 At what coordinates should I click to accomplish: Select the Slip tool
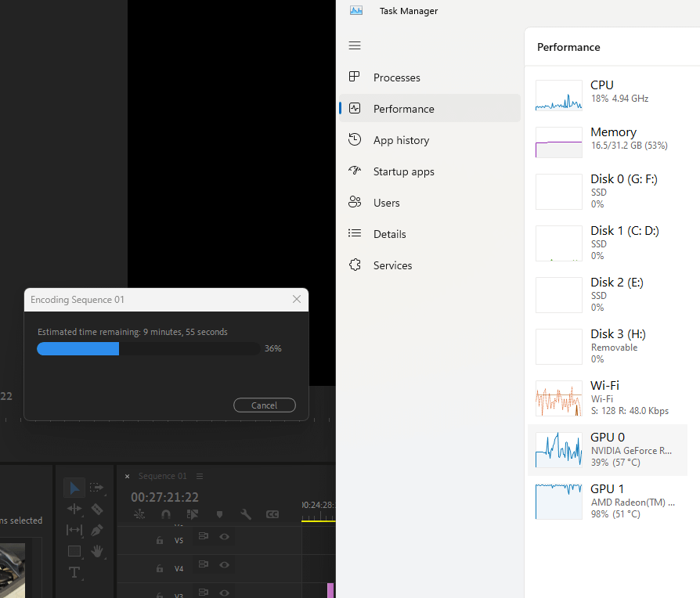pyautogui.click(x=74, y=530)
